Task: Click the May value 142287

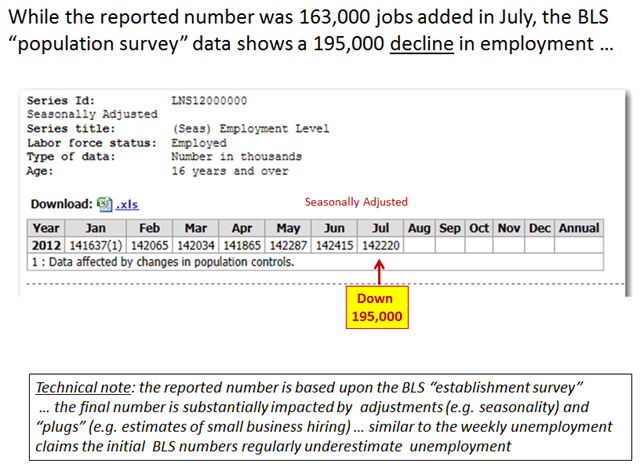Action: (x=288, y=245)
